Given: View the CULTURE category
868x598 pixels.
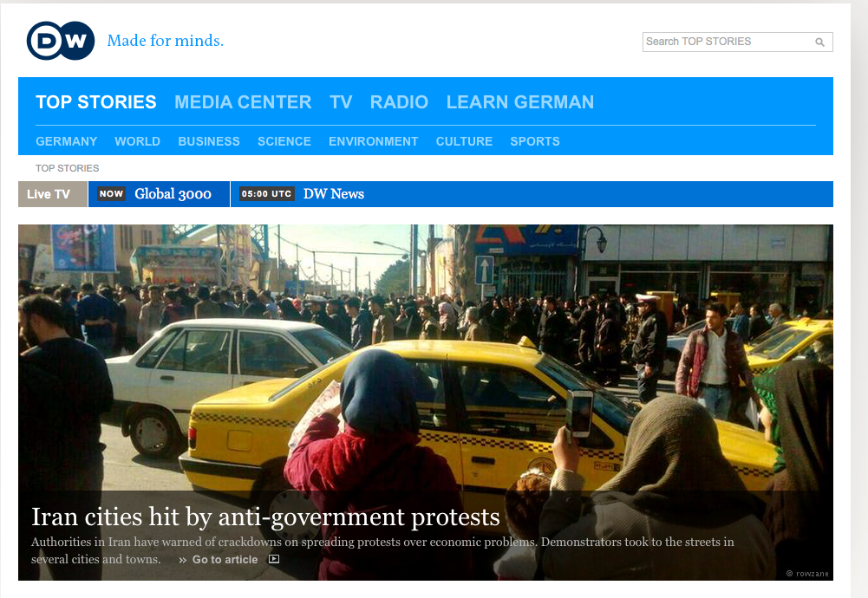Looking at the screenshot, I should tap(464, 141).
